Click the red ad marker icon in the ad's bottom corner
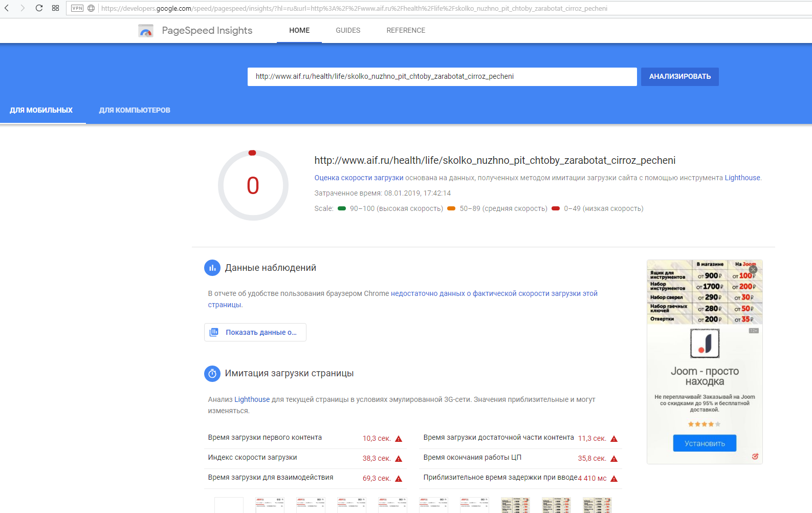812x513 pixels. coord(755,456)
